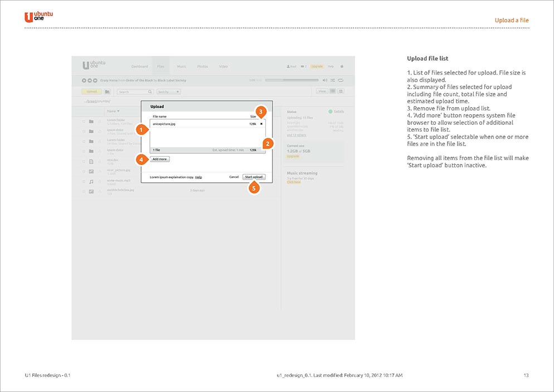This screenshot has height=392, width=554.
Task: Toggle shuffle in the music player
Action: click(333, 80)
